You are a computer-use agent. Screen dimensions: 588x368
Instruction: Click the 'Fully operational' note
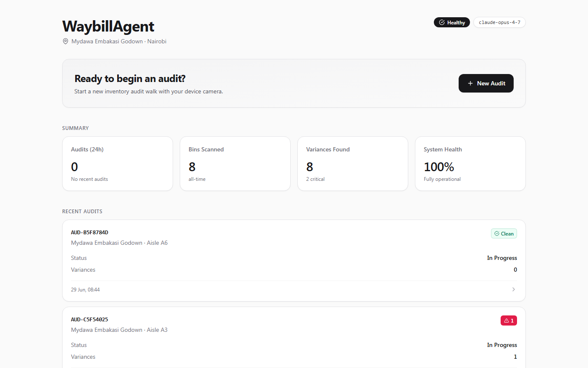pos(442,179)
